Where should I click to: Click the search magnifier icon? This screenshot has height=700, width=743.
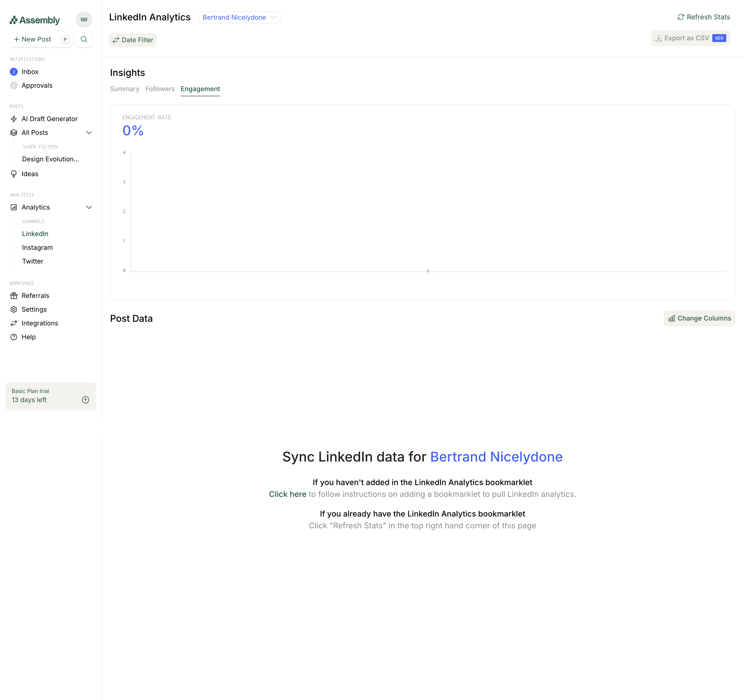pos(84,39)
